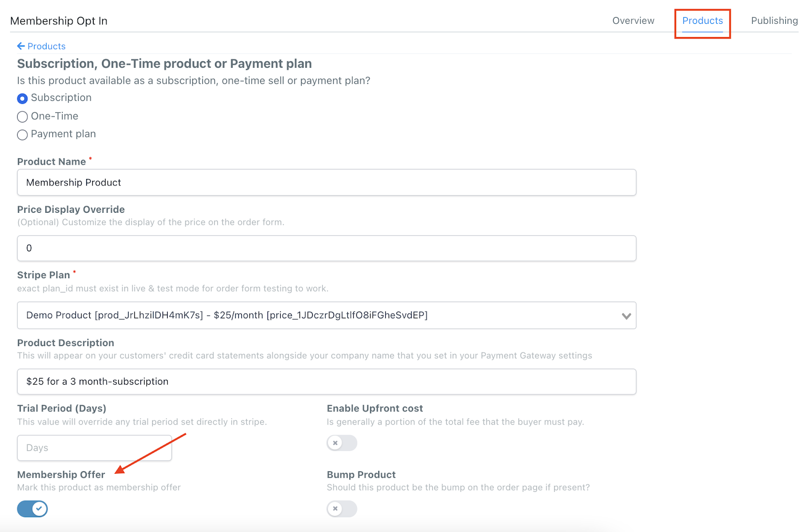
Task: Go to the Publishing tab
Action: click(774, 21)
